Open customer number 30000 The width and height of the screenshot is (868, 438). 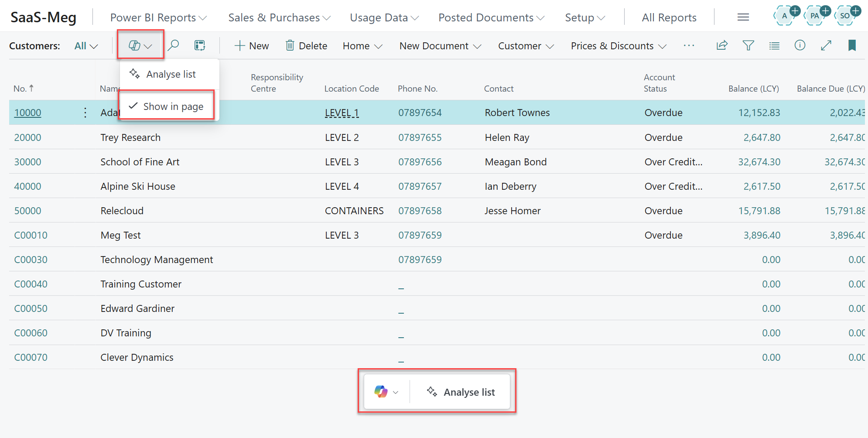tap(27, 162)
